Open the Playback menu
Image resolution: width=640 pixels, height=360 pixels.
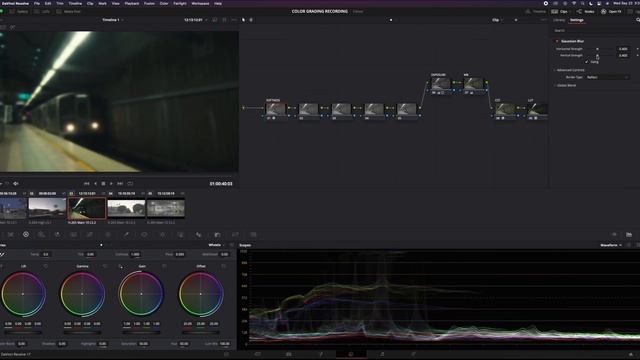click(131, 3)
